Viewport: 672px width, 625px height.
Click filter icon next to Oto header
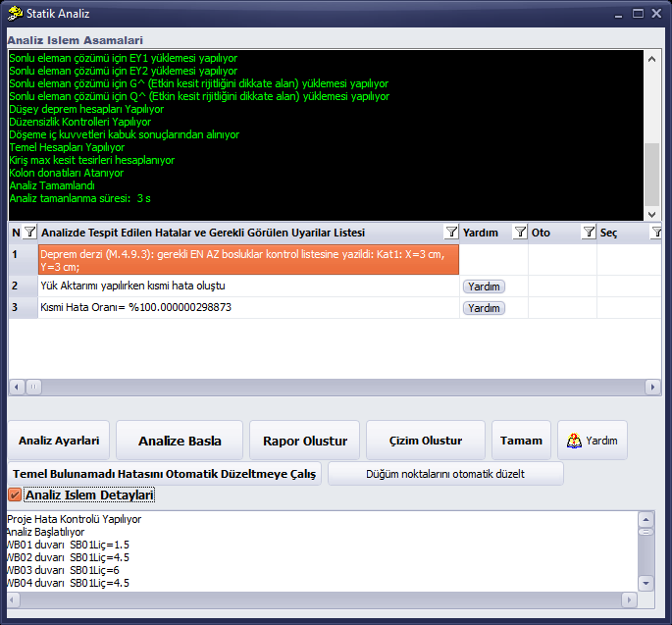coord(589,233)
